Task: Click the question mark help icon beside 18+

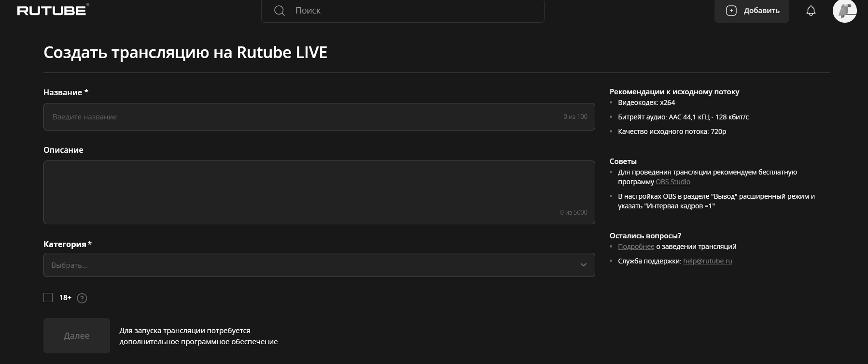Action: coord(82,298)
